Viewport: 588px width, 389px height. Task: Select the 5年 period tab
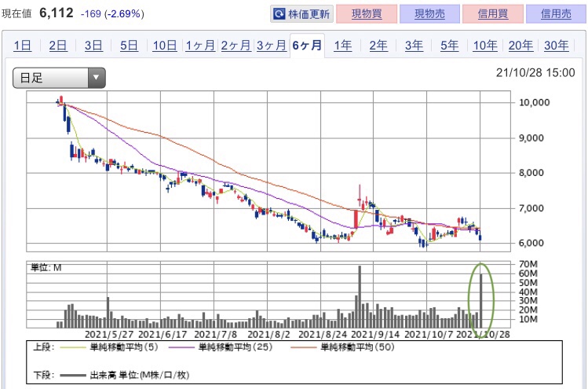[449, 46]
